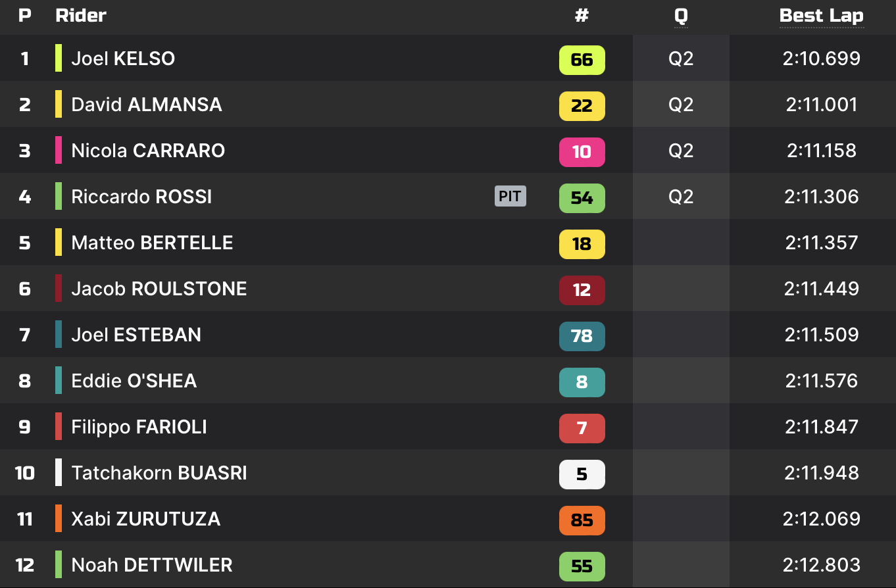Click the Q column header
The height and width of the screenshot is (588, 896).
coord(681,16)
